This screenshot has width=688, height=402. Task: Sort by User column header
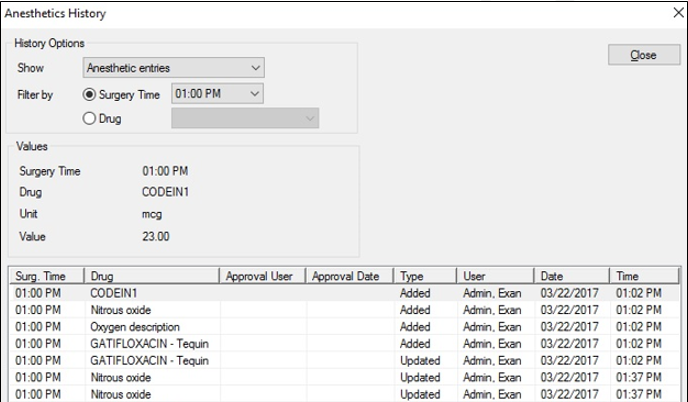[x=494, y=275]
